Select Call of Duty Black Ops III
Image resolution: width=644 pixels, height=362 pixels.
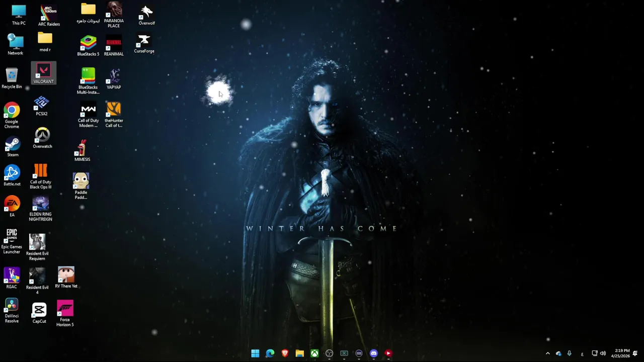click(41, 176)
